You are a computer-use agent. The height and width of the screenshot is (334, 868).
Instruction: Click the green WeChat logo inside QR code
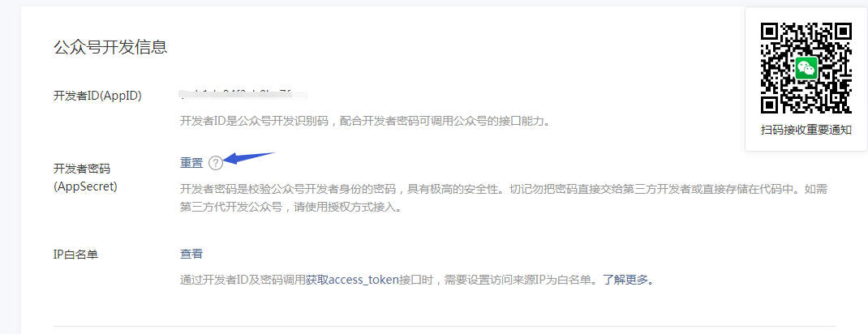[806, 69]
